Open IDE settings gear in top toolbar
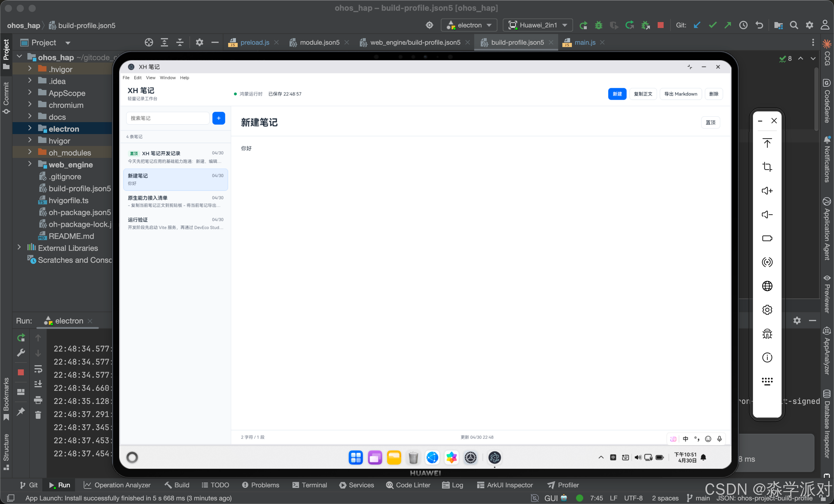 [809, 25]
